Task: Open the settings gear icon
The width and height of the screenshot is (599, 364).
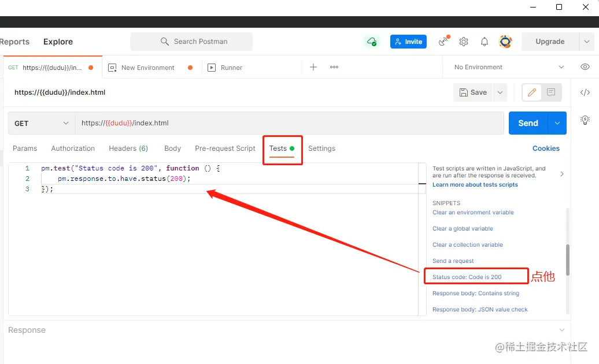Action: coord(464,42)
